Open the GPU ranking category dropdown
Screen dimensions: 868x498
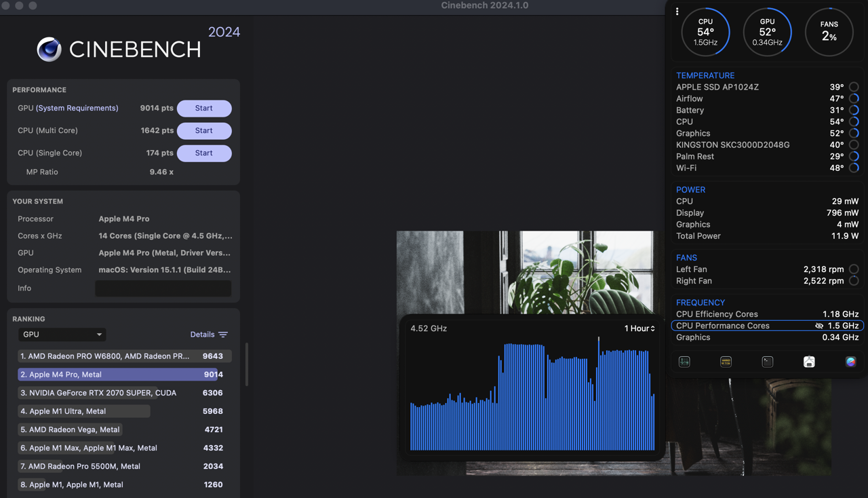[62, 334]
